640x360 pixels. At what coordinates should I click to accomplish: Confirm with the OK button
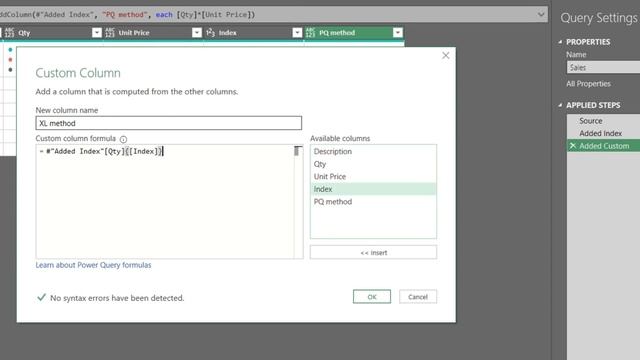pos(372,297)
